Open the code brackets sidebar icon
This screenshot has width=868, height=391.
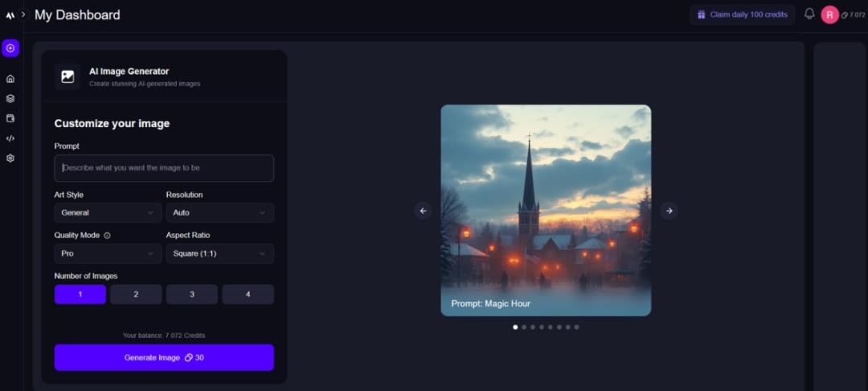point(10,138)
